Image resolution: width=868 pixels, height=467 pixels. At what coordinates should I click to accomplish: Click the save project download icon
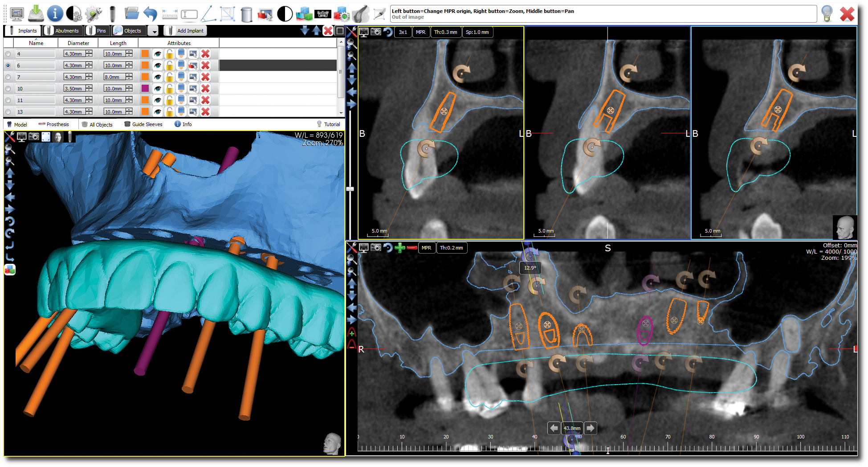(36, 14)
